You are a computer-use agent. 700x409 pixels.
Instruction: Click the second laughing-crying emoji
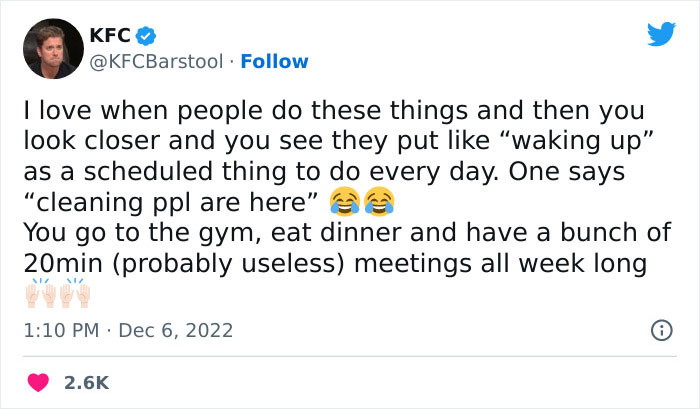click(x=378, y=203)
